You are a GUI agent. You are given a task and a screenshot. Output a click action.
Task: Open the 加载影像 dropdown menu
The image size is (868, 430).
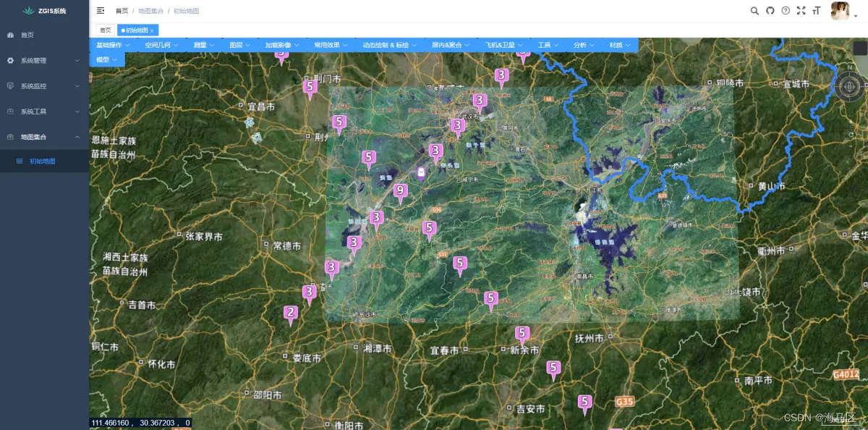[x=282, y=45]
